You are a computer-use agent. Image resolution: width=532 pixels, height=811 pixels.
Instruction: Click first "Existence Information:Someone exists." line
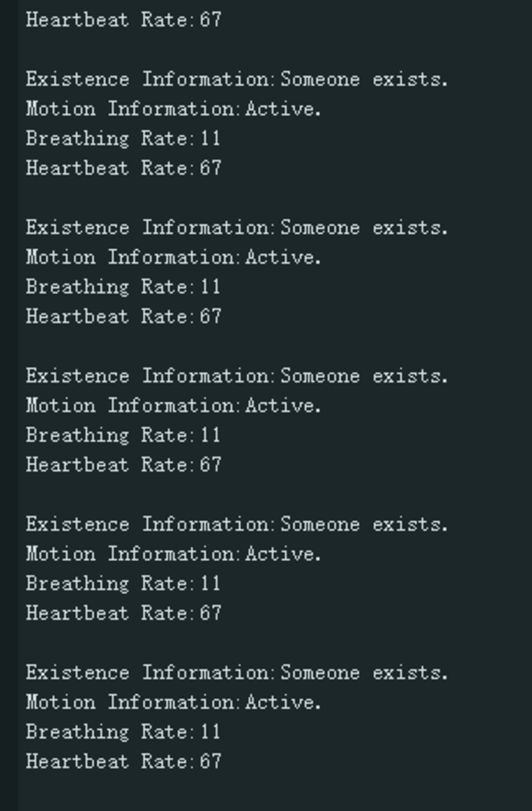pos(237,79)
